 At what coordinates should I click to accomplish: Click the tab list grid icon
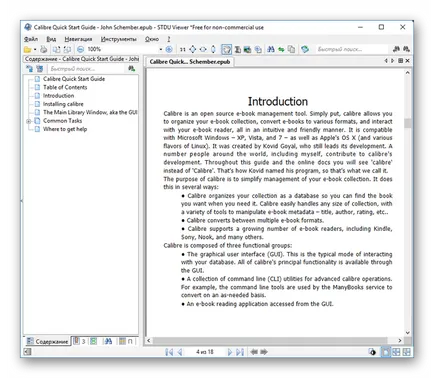click(401, 61)
